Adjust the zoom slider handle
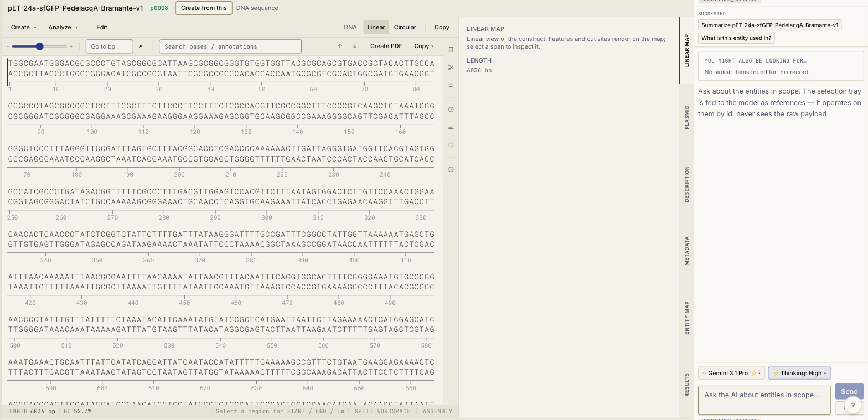 point(39,46)
